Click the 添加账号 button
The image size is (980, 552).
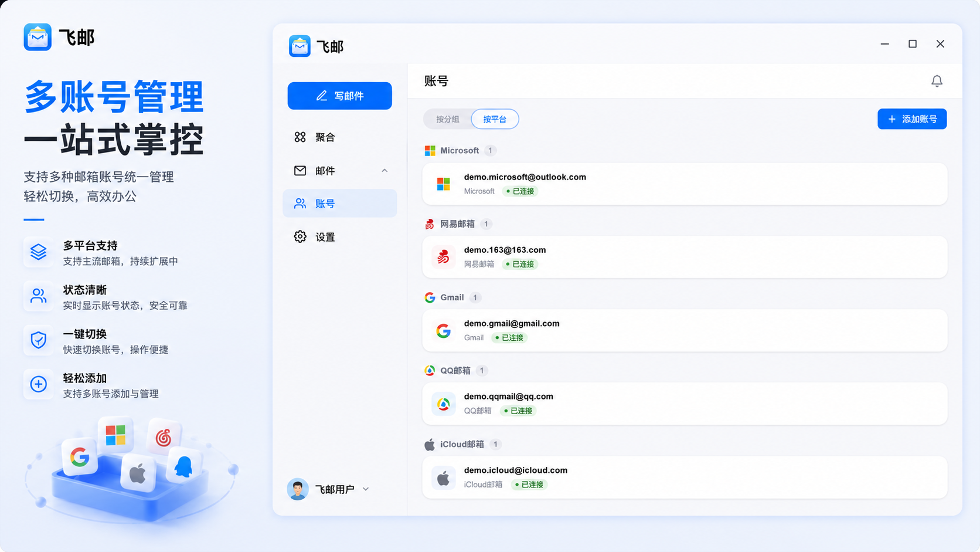[x=912, y=119]
